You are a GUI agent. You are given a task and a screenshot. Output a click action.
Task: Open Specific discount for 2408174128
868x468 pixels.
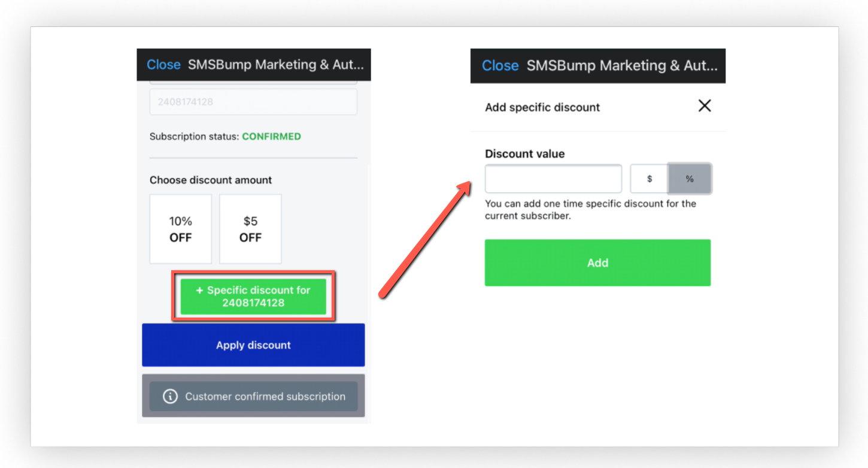(253, 297)
